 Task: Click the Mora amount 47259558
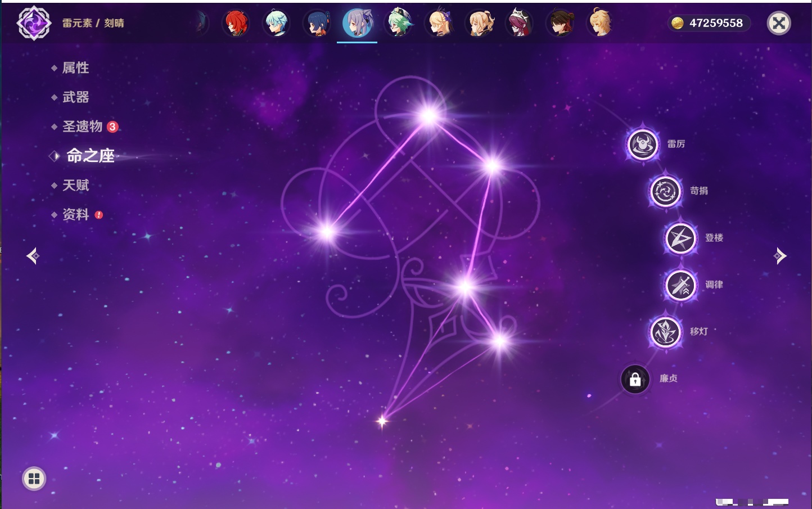point(716,23)
